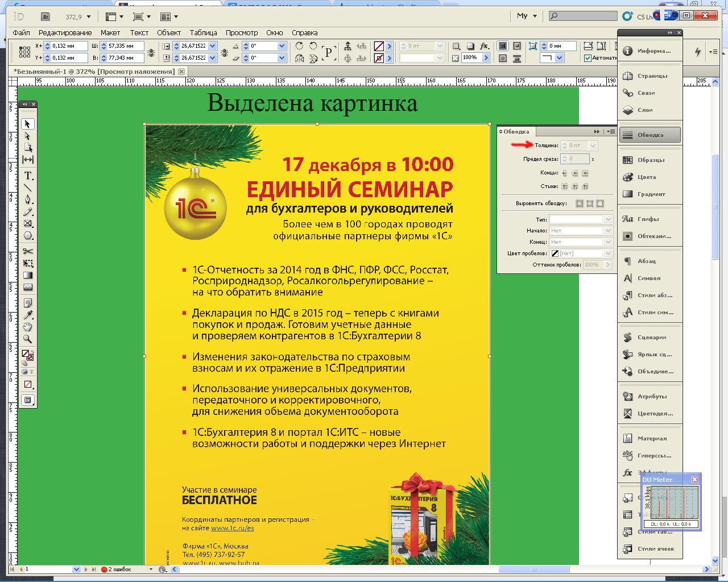Image resolution: width=728 pixels, height=582 pixels.
Task: Select the Pencil tool
Action: [x=27, y=211]
